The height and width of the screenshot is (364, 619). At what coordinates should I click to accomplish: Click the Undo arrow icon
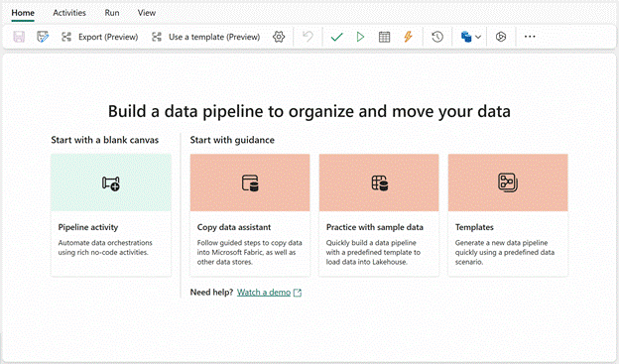(x=308, y=37)
